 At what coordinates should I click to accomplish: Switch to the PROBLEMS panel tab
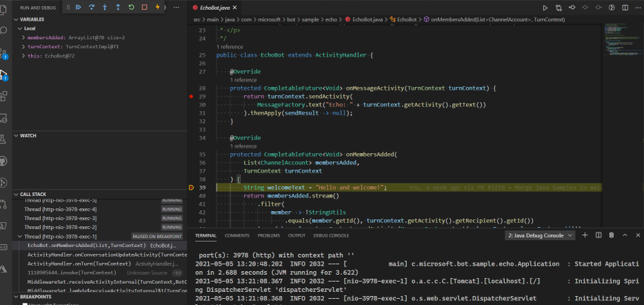pyautogui.click(x=268, y=235)
